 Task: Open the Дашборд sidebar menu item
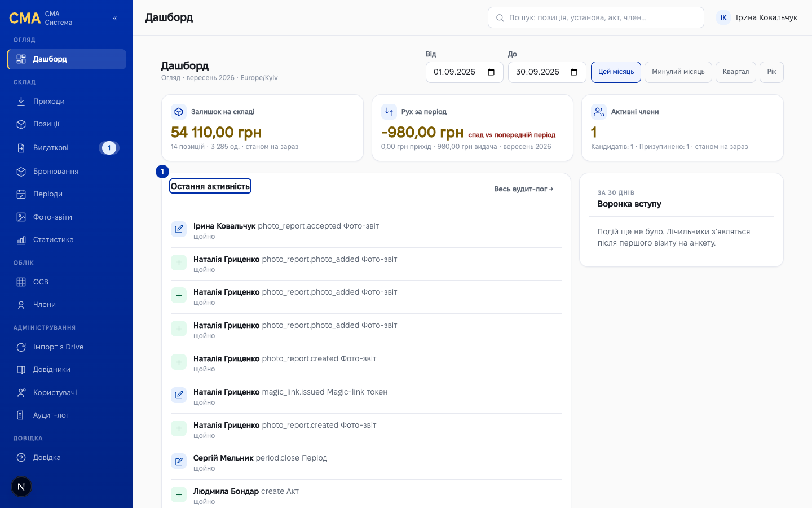67,59
